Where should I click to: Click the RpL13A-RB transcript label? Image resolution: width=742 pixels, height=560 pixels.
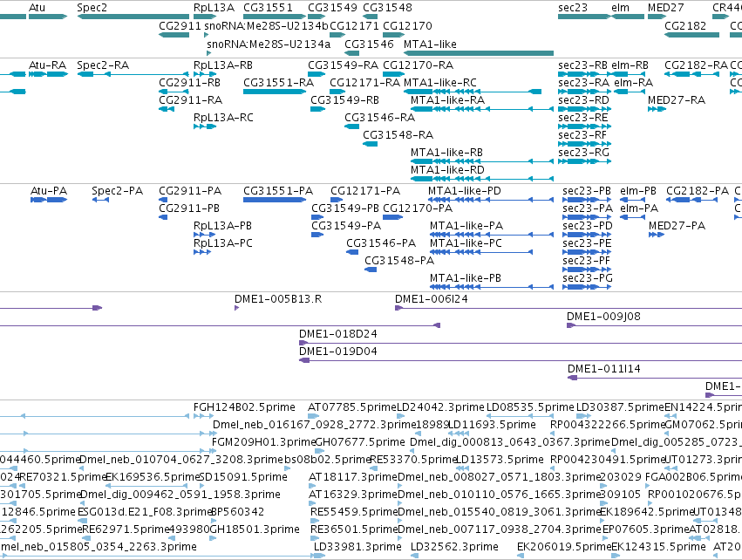pos(223,65)
